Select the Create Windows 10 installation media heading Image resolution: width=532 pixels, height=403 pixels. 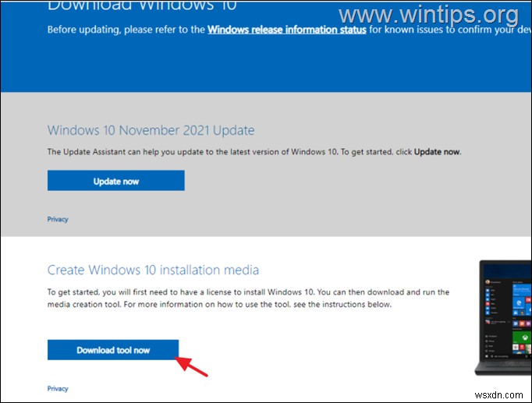pyautogui.click(x=153, y=270)
